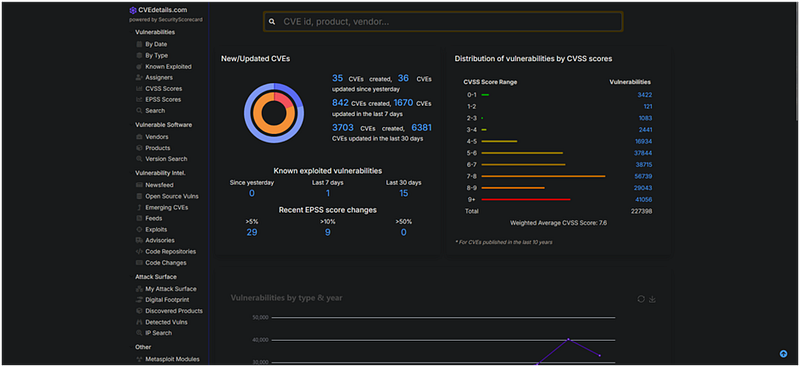This screenshot has width=800, height=367.
Task: Click the page vertical scrollbar
Action: [796, 61]
